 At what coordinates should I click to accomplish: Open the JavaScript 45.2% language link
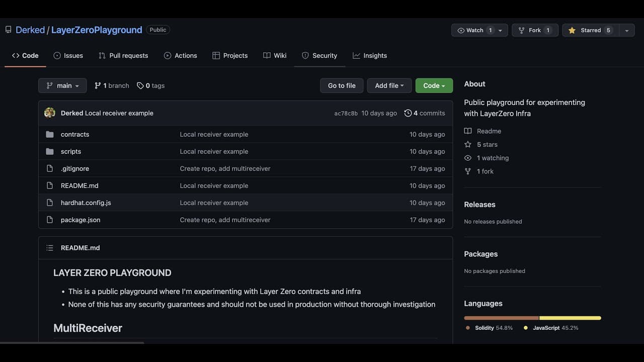[551, 328]
